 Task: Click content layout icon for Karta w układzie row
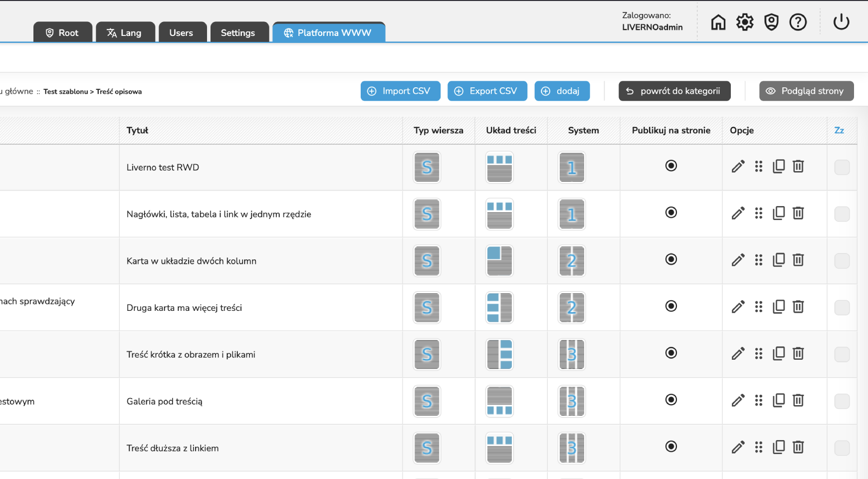[499, 261]
